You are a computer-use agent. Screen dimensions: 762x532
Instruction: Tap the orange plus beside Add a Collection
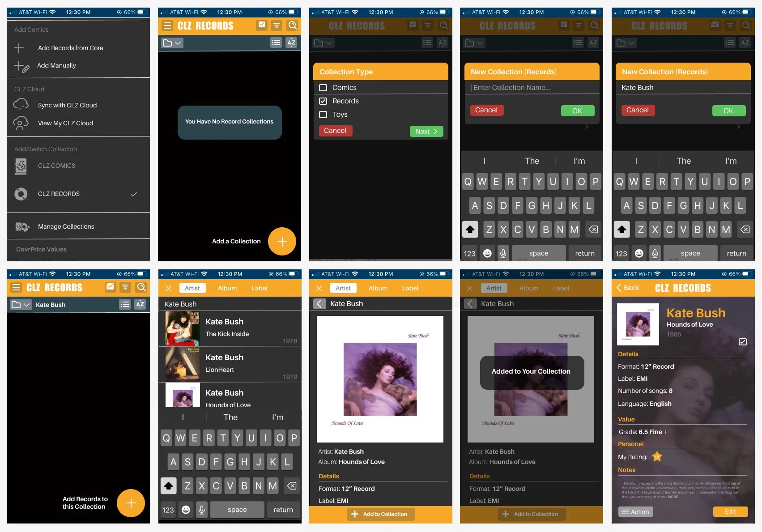[282, 242]
